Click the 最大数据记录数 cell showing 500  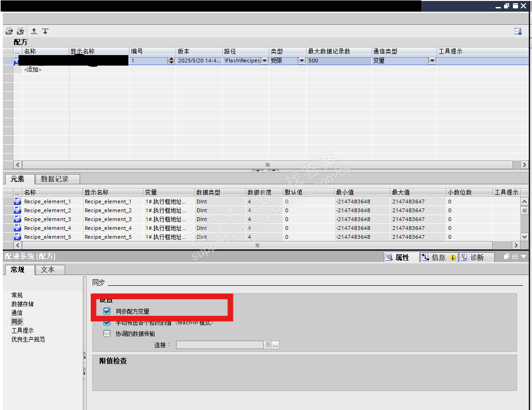(x=339, y=60)
